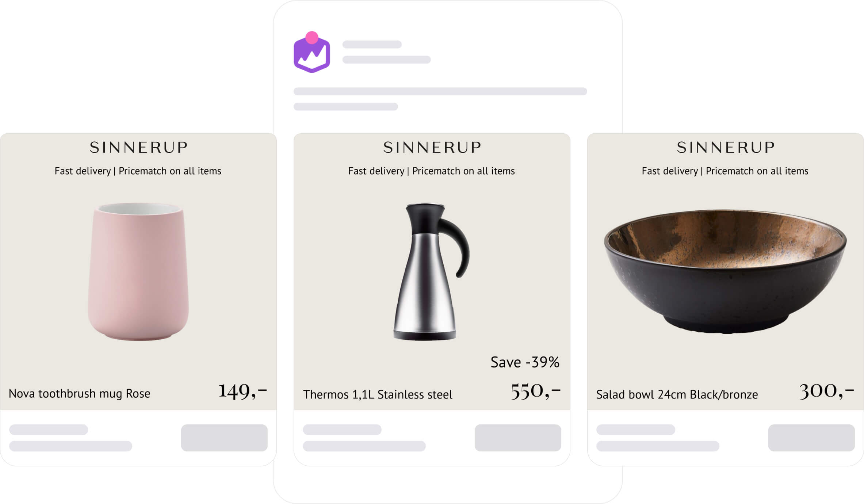Image resolution: width=864 pixels, height=504 pixels.
Task: Click the 550,- price label
Action: [x=536, y=391]
